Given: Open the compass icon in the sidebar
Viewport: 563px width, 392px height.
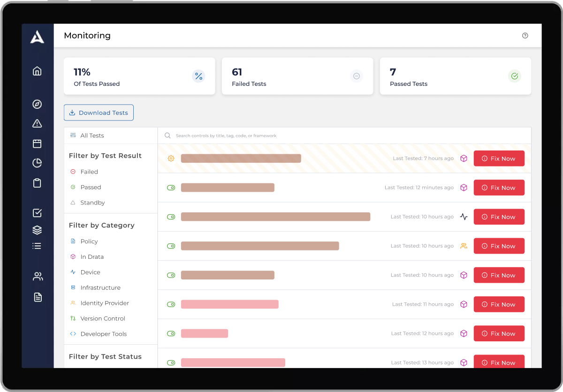Looking at the screenshot, I should pyautogui.click(x=37, y=104).
